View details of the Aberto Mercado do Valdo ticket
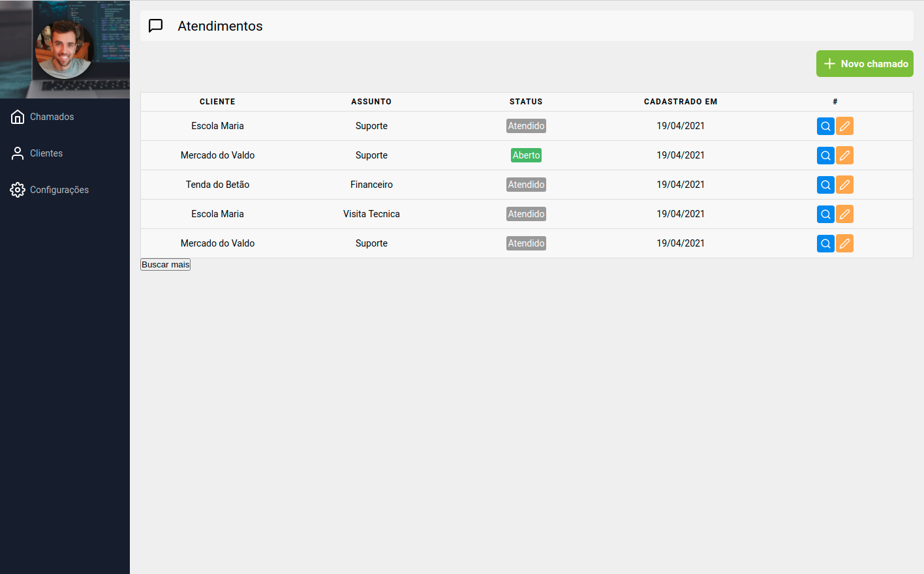 pyautogui.click(x=825, y=155)
